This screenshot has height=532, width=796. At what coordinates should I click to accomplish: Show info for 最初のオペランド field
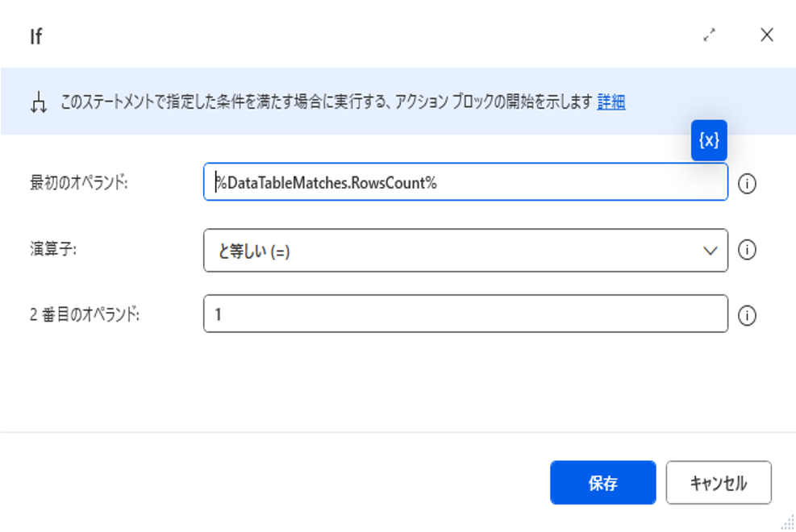click(x=748, y=184)
